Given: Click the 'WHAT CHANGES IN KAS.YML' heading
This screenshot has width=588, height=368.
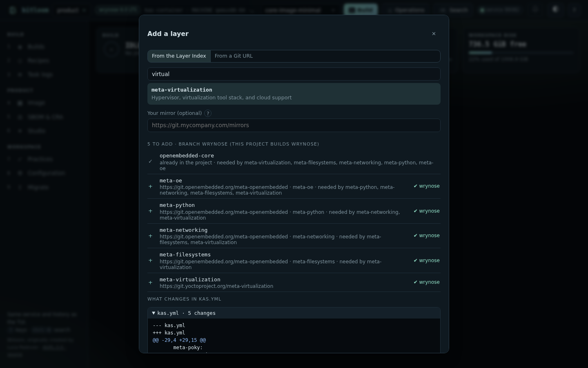Looking at the screenshot, I should [184, 299].
